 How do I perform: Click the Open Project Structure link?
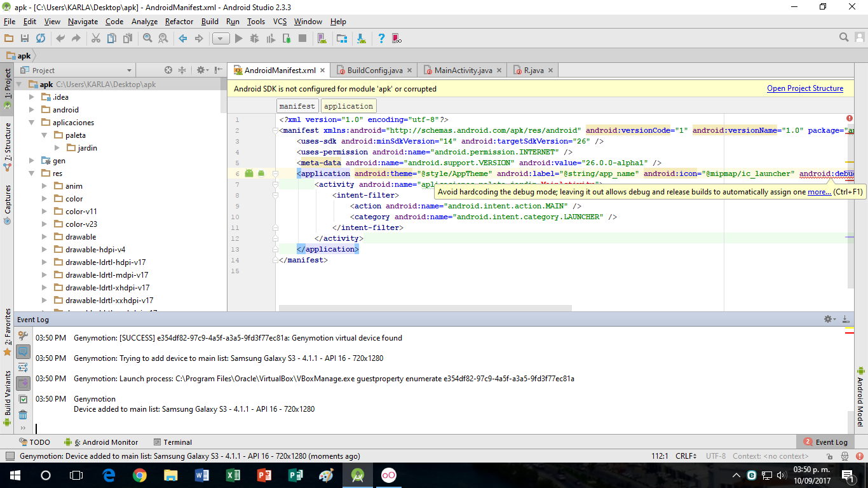pos(804,88)
